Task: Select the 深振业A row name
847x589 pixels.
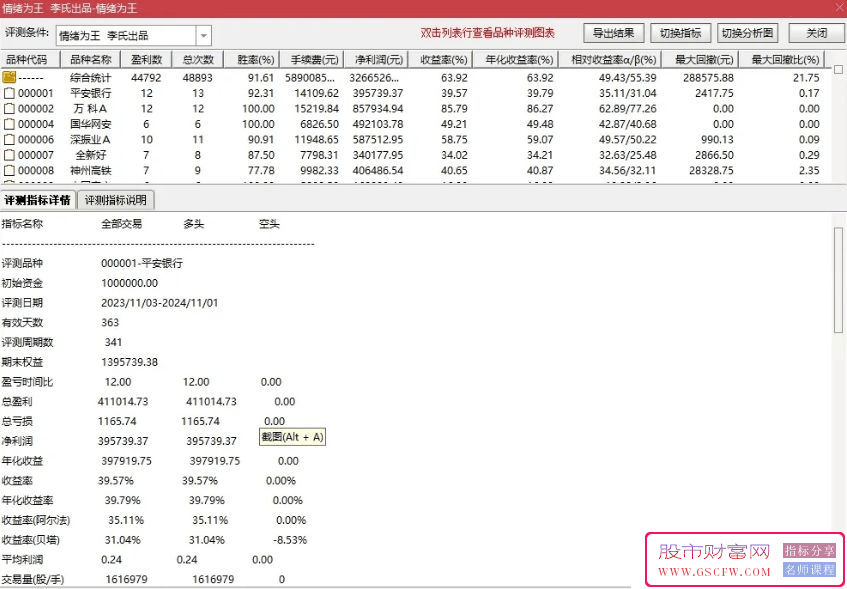Action: tap(91, 140)
